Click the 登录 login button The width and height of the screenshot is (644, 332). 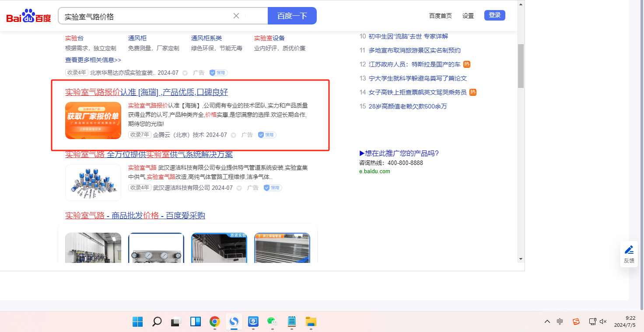(x=494, y=15)
